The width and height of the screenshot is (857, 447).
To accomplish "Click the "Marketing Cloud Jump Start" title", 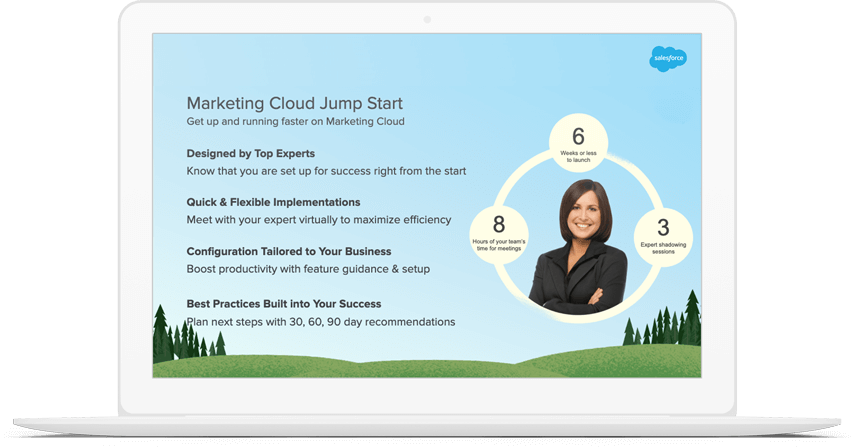I will pos(295,103).
